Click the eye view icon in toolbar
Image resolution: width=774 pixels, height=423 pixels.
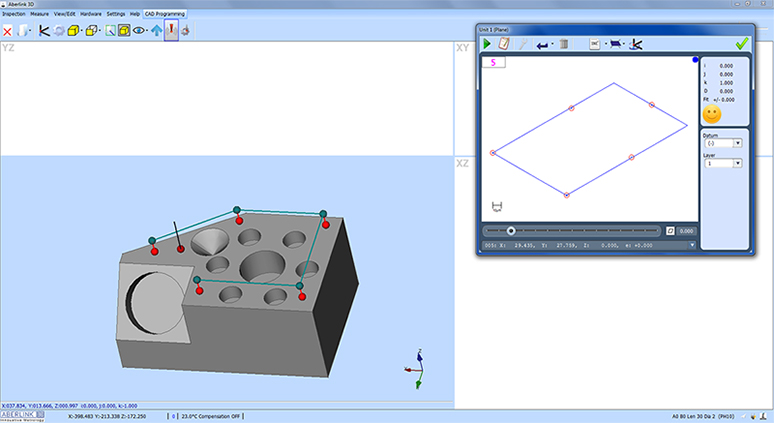coord(140,31)
